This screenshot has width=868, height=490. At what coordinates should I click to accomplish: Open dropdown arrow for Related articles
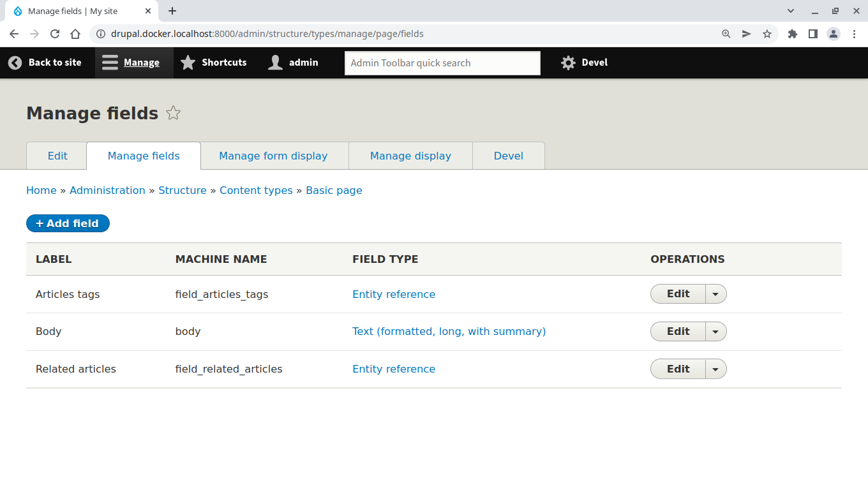coord(715,369)
